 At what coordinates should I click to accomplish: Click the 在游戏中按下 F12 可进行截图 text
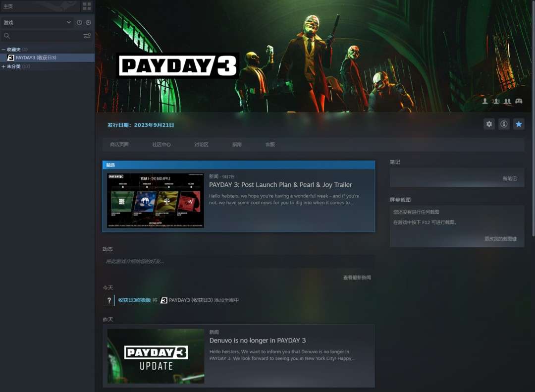coord(425,223)
